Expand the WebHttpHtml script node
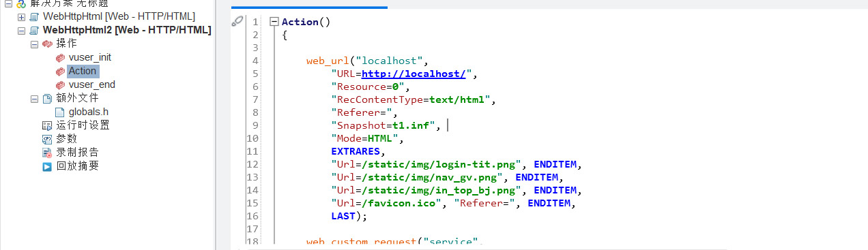This screenshot has width=868, height=250. point(22,16)
